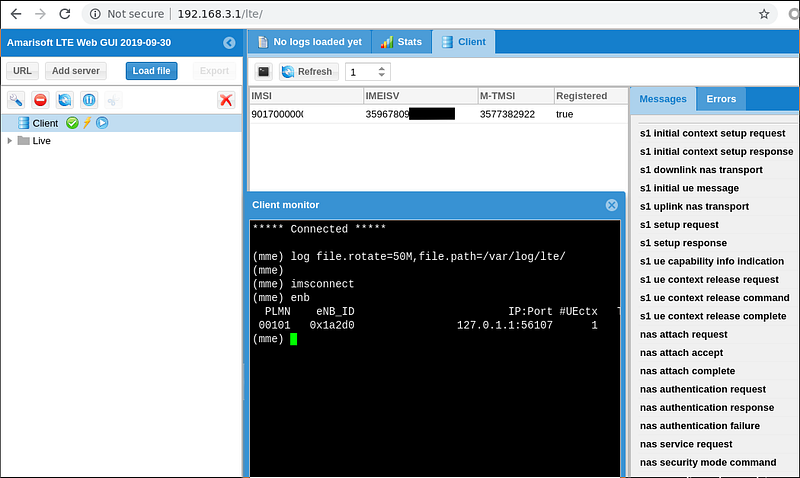Click the Refresh button
800x478 pixels.
309,72
